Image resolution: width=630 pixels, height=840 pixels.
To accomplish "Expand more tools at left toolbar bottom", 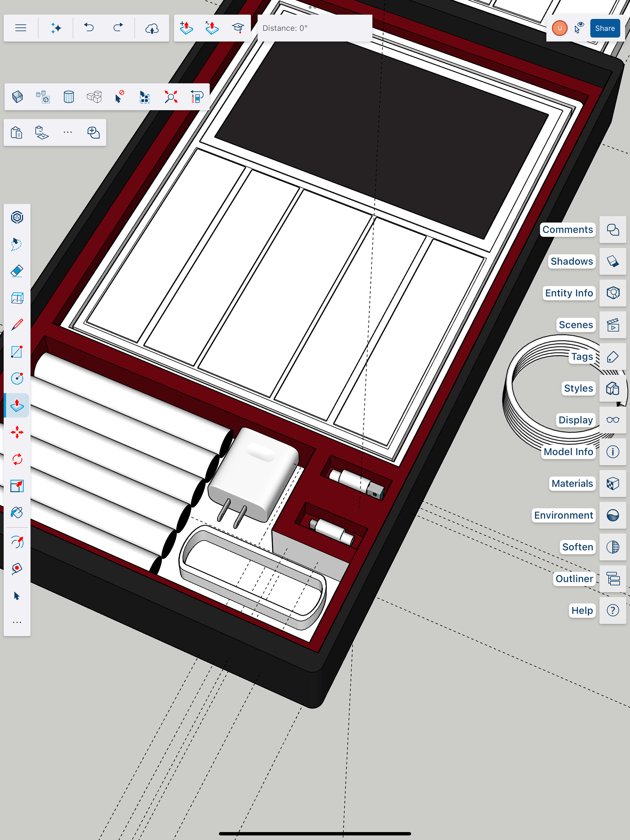I will pyautogui.click(x=17, y=622).
